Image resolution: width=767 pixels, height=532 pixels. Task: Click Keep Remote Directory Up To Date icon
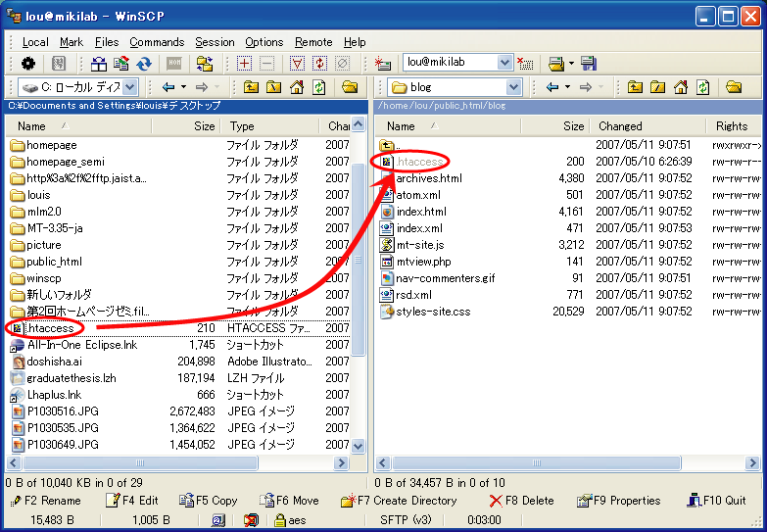click(x=121, y=63)
